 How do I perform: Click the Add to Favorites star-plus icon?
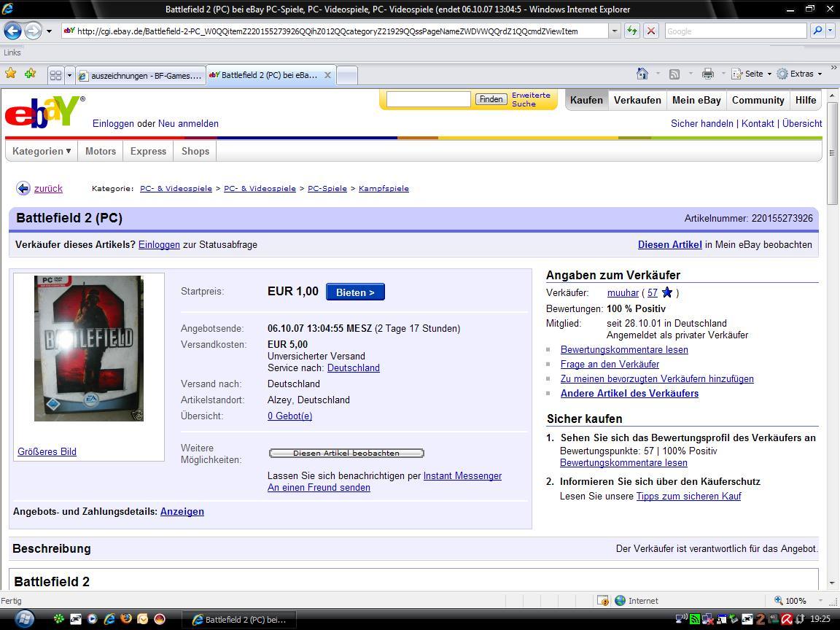(x=30, y=74)
